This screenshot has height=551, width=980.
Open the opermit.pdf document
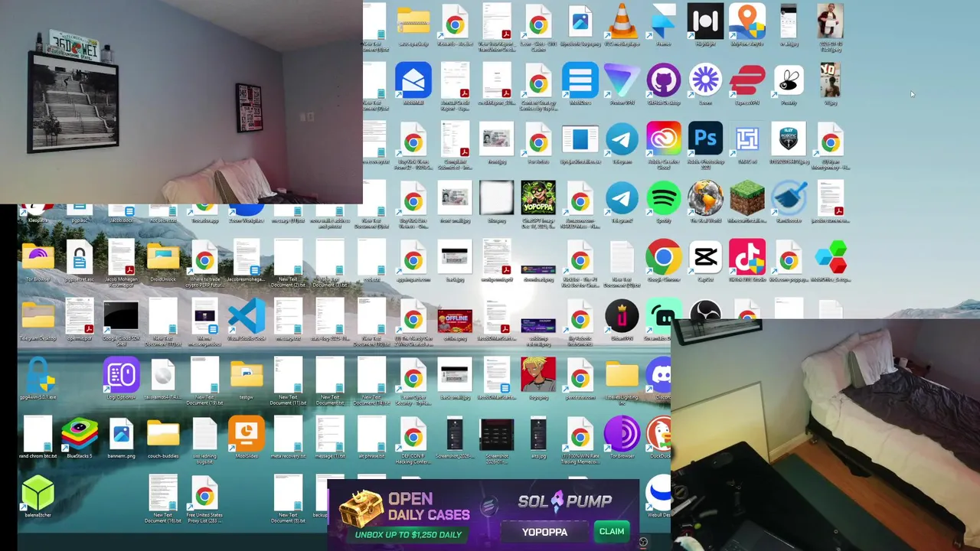[80, 317]
